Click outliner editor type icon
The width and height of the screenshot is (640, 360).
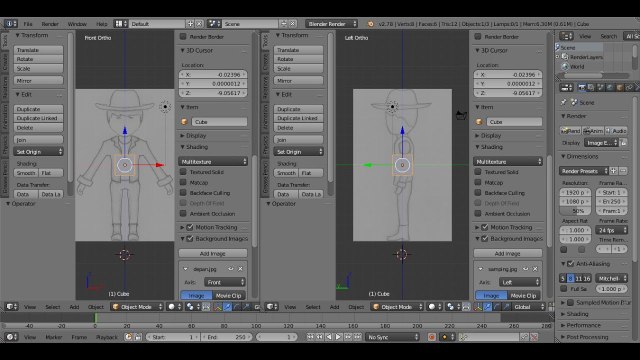(x=566, y=36)
